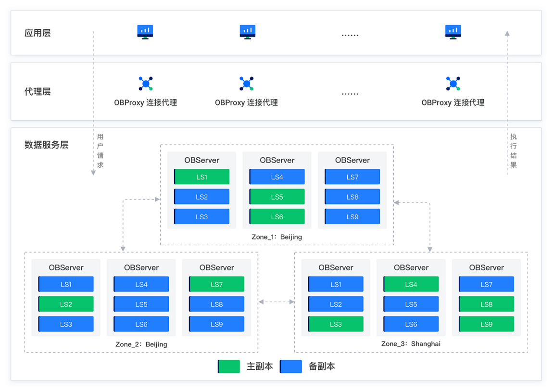This screenshot has height=392, width=554.
Task: Click the Zone_2: Beijing label
Action: (x=141, y=344)
